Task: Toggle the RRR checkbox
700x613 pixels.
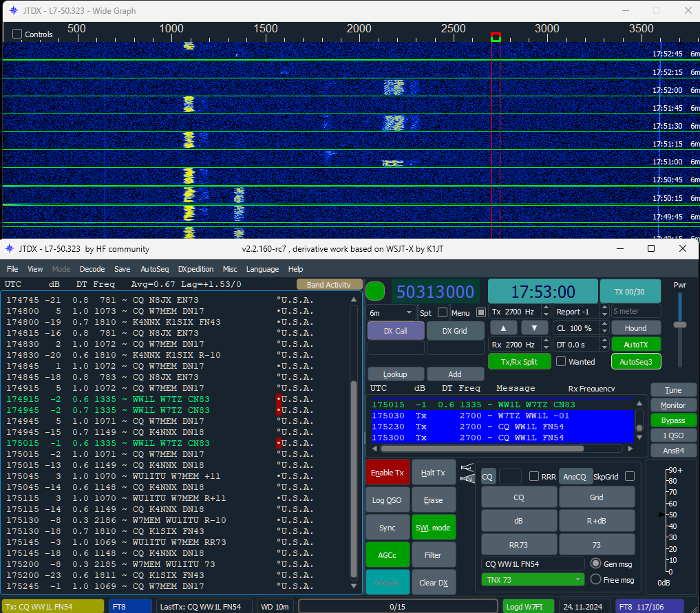Action: 533,476
